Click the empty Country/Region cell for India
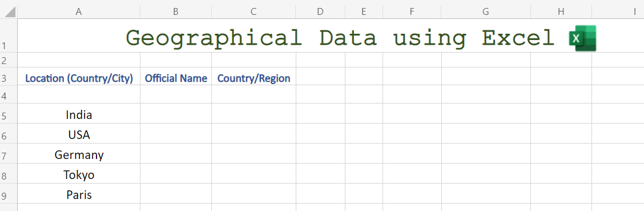Image resolution: width=644 pixels, height=211 pixels. [x=254, y=113]
